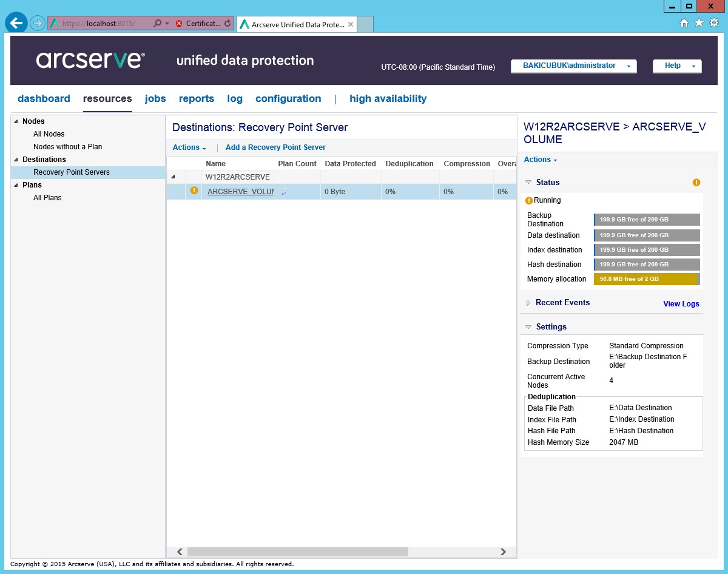Collapse the W12R2ARCSERVE server row
This screenshot has width=728, height=574.
(x=174, y=177)
